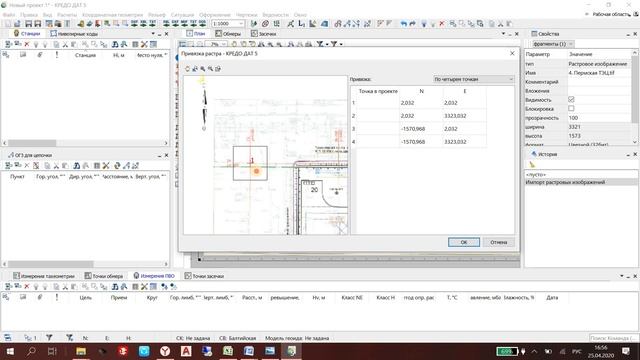Click the find binoculars icon in Stations panel toolbar
This screenshot has height=360, width=640.
115,44
